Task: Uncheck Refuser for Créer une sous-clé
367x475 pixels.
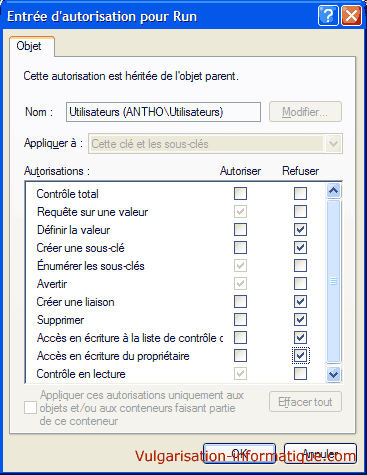Action: click(x=300, y=247)
